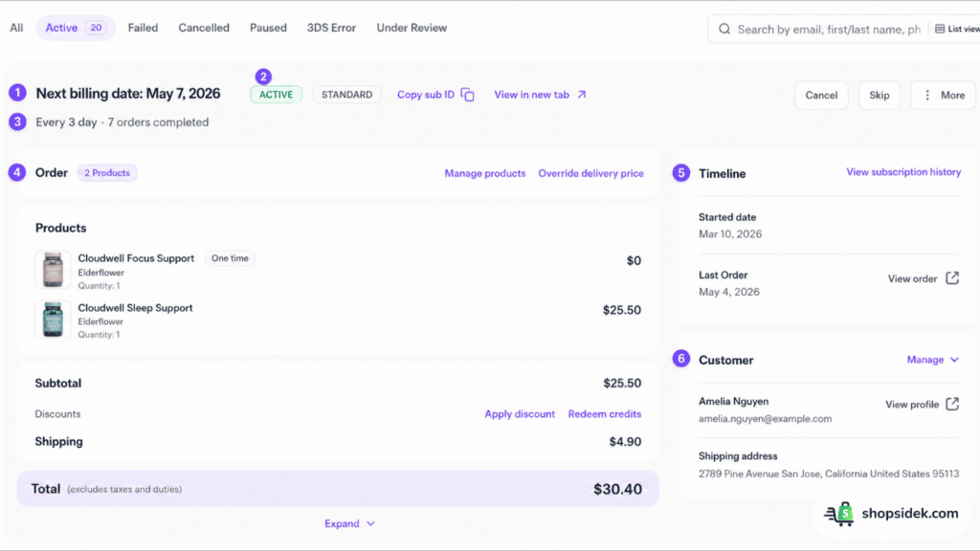Go to the Cancelled tab

204,28
